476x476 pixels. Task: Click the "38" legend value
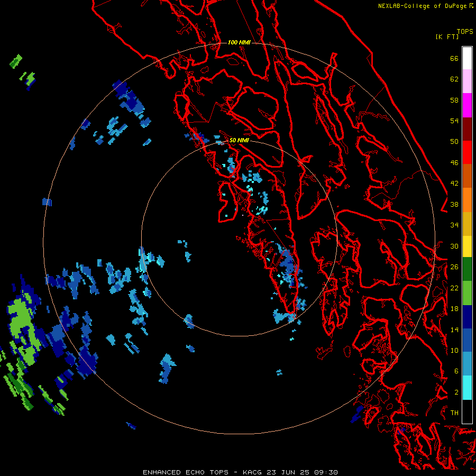[x=454, y=205]
